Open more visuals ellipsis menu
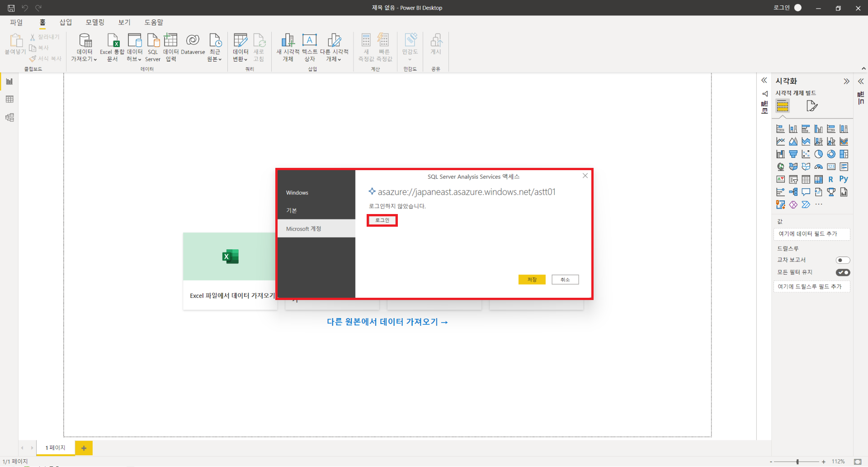 pos(819,205)
